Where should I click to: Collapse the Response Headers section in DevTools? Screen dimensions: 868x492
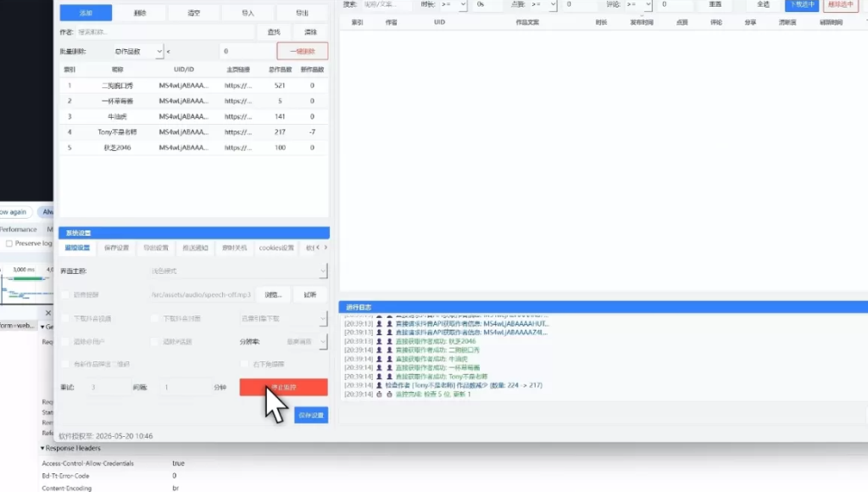pos(42,448)
